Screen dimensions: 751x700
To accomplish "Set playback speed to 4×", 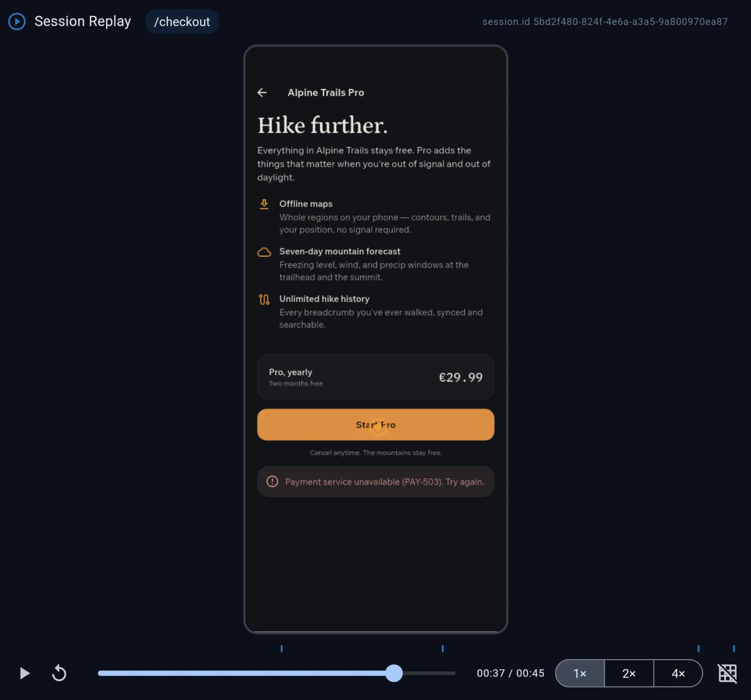I will (x=678, y=673).
